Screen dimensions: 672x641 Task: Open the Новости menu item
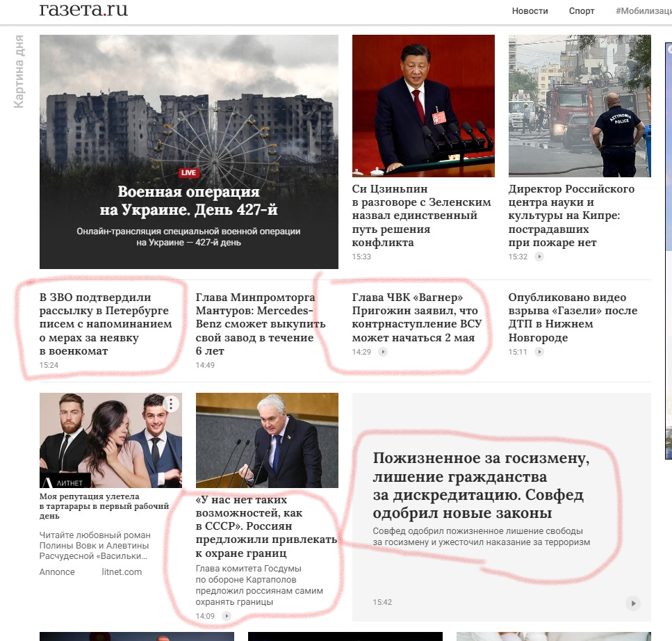[x=530, y=10]
